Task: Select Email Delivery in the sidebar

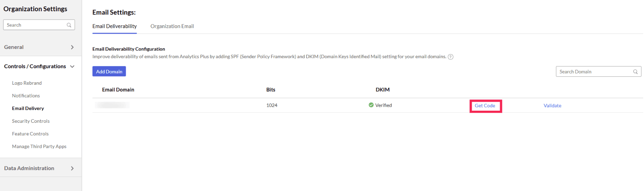Action: [x=28, y=108]
